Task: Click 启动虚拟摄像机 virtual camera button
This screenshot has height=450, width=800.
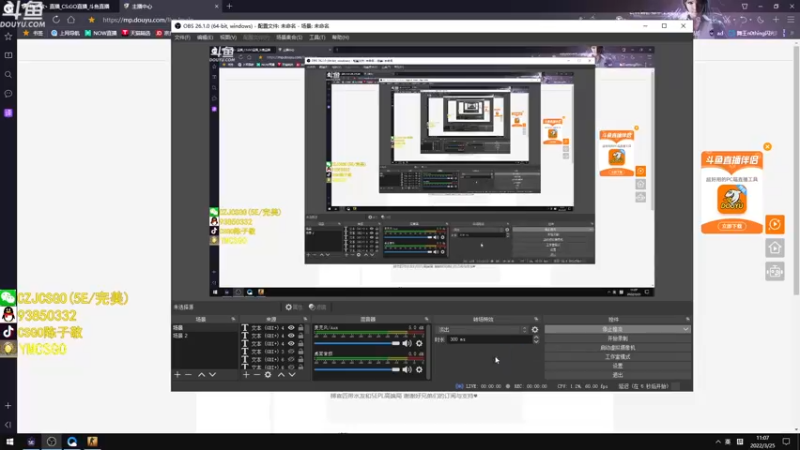Action: pyautogui.click(x=617, y=347)
